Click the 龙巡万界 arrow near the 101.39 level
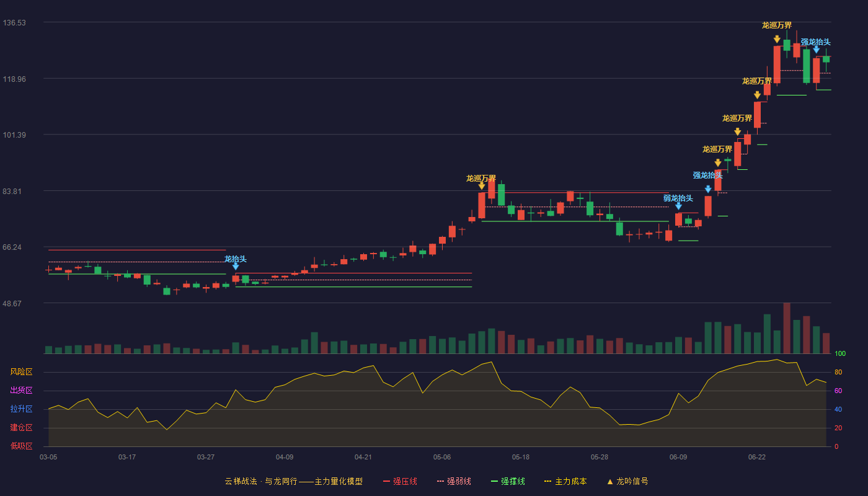The width and height of the screenshot is (868, 496). (738, 132)
